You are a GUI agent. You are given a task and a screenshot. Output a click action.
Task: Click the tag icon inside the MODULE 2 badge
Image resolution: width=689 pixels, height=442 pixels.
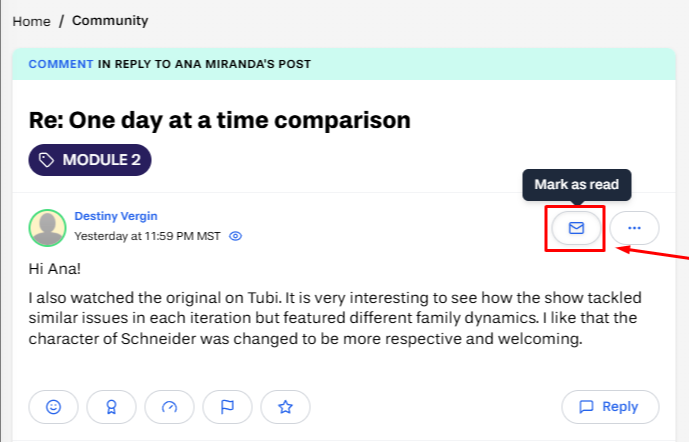(47, 160)
